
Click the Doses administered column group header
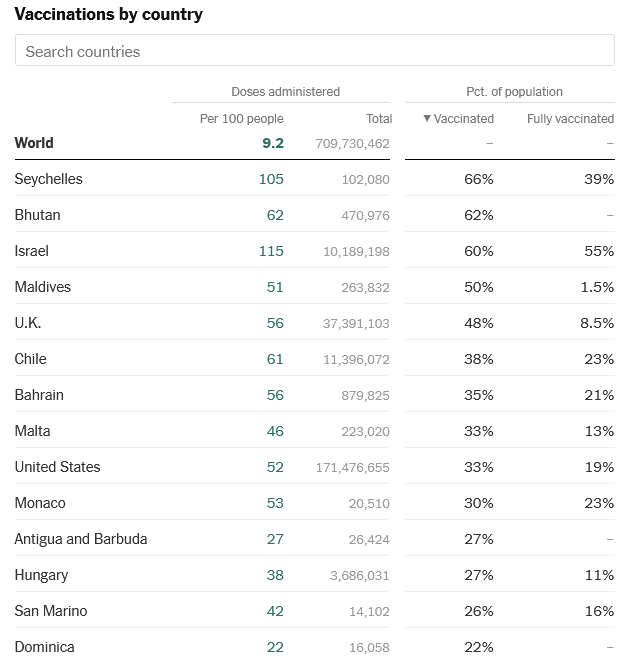[285, 91]
